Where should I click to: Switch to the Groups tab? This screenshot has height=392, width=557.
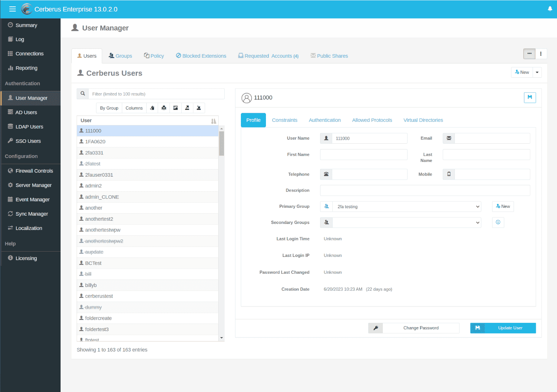coord(120,56)
